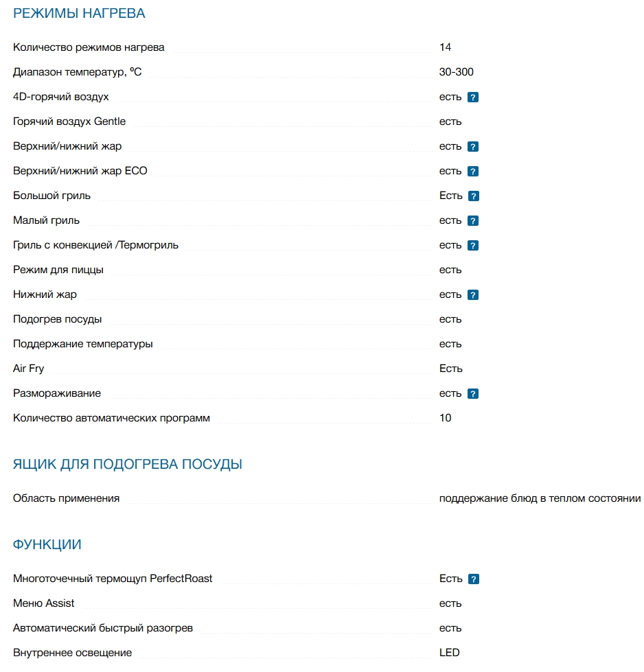Select the Режим для пиццы label
The width and height of the screenshot is (644, 672).
click(58, 270)
